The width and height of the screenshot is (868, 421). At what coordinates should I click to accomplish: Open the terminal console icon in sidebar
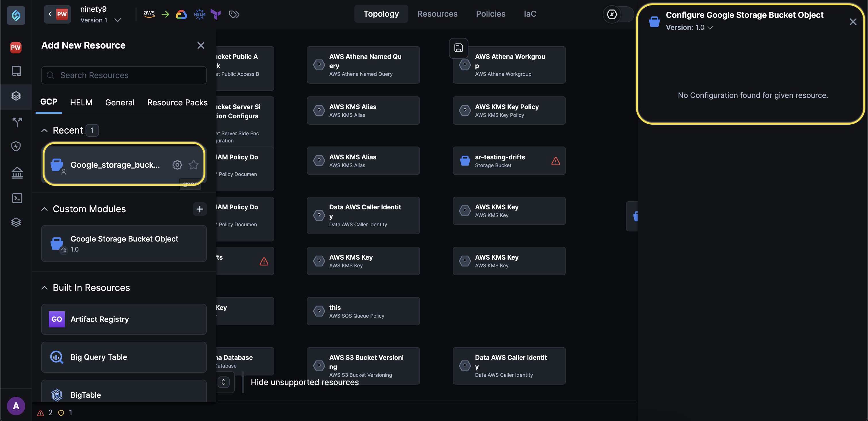click(17, 198)
